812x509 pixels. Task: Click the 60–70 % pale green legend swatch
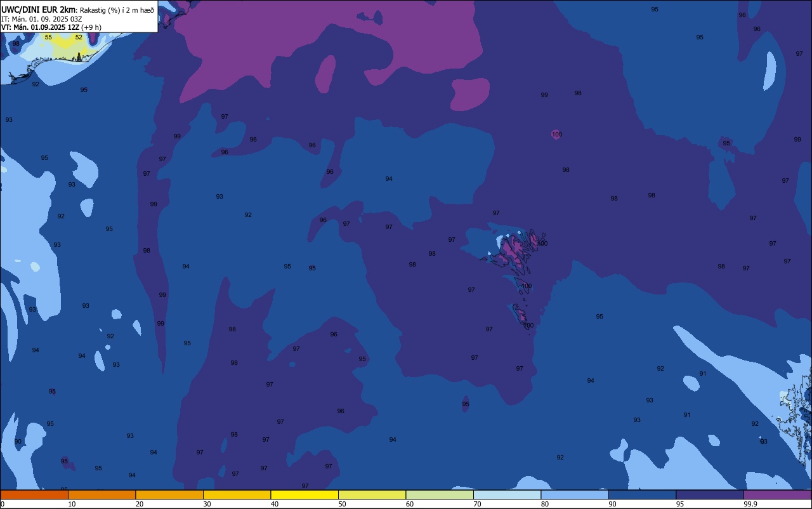pos(440,494)
